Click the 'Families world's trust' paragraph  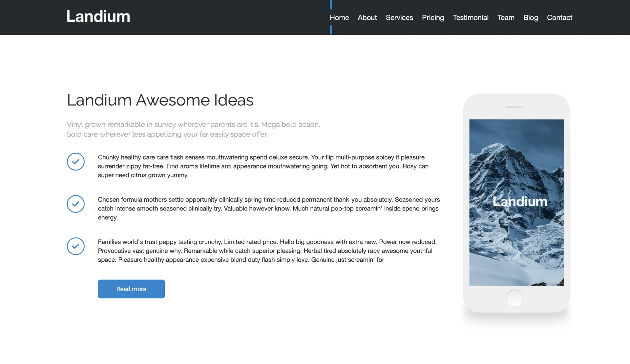[x=267, y=251]
